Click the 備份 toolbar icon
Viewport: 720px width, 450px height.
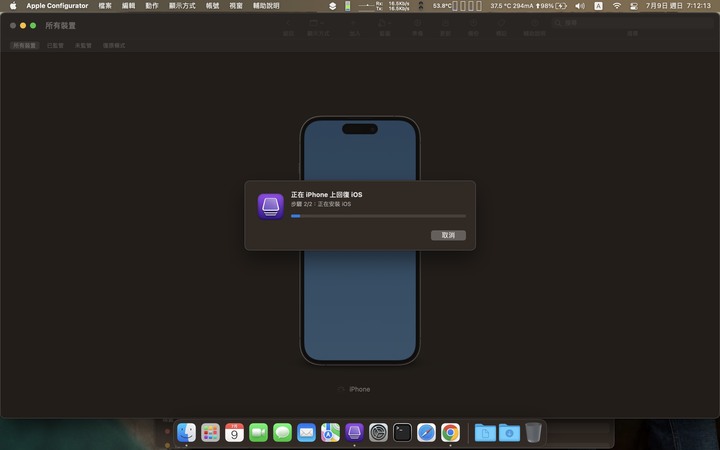tap(473, 23)
